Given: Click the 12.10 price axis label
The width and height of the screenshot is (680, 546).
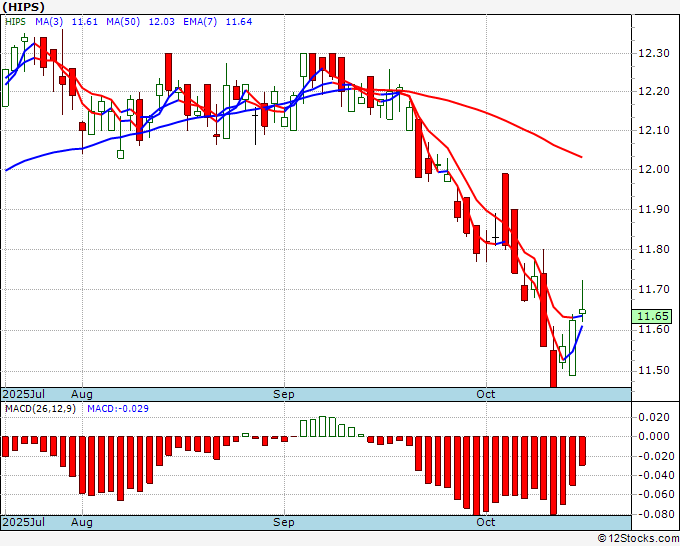Looking at the screenshot, I should (x=654, y=130).
